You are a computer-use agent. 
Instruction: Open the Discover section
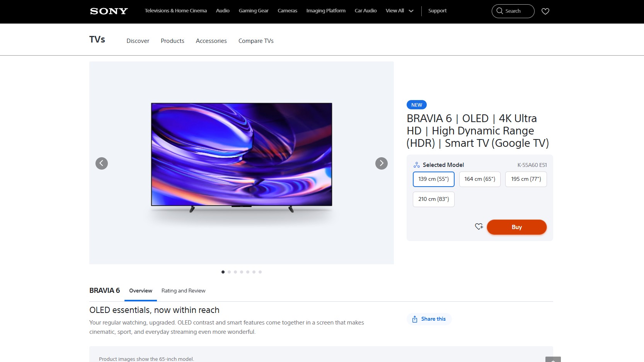point(138,41)
